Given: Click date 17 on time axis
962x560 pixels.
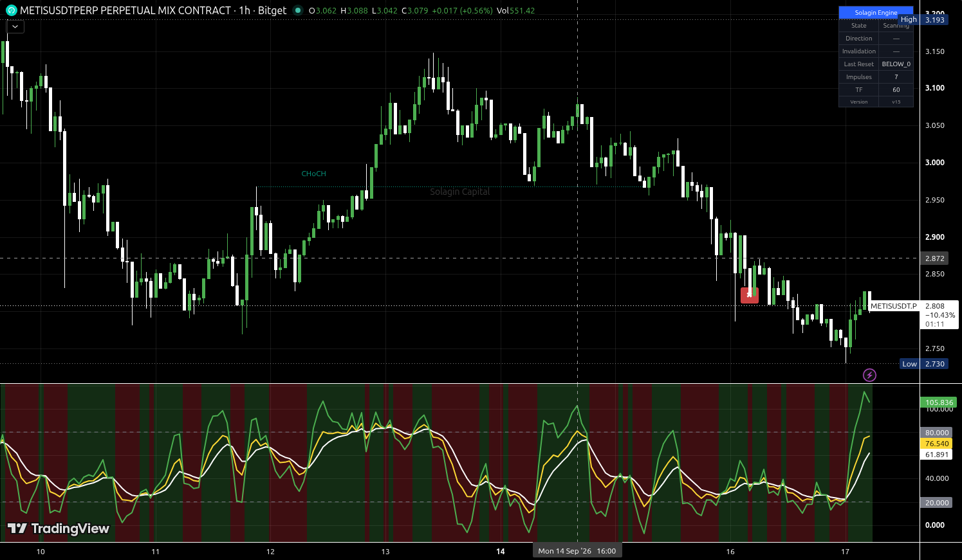Looking at the screenshot, I should [846, 552].
